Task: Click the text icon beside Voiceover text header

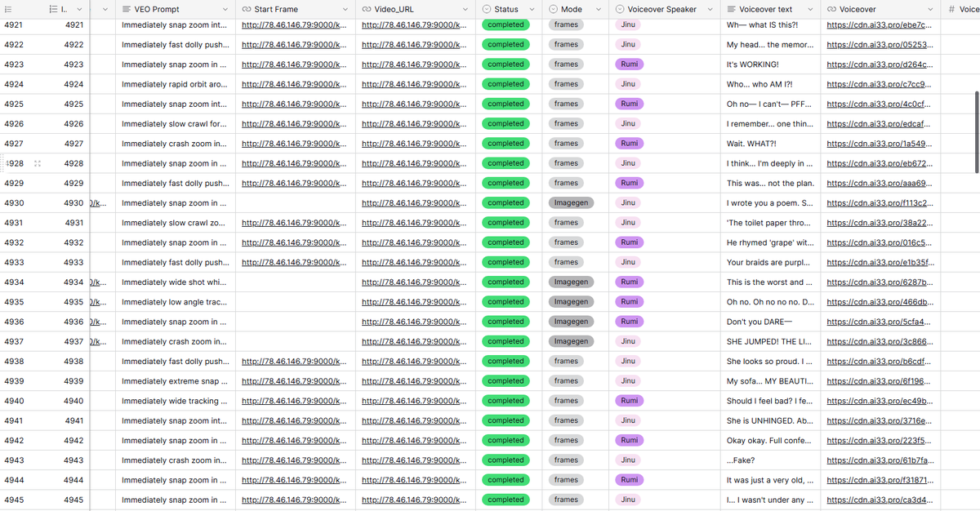Action: coord(731,9)
